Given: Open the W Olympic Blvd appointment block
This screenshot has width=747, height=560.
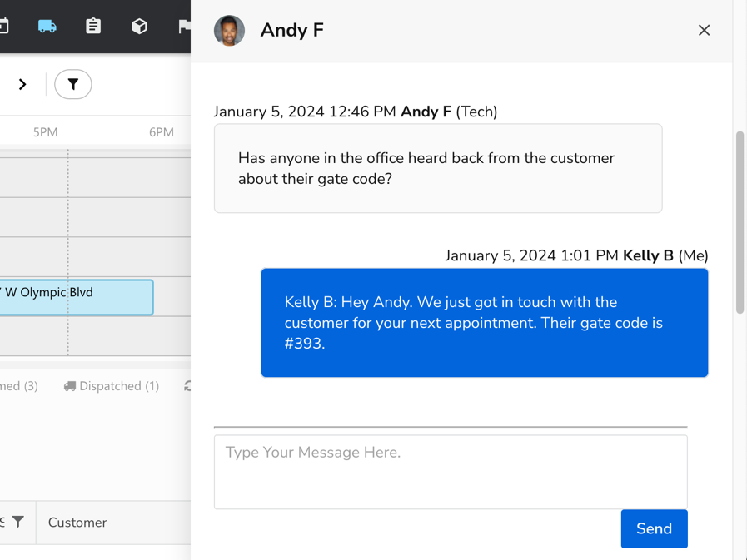Looking at the screenshot, I should point(75,297).
